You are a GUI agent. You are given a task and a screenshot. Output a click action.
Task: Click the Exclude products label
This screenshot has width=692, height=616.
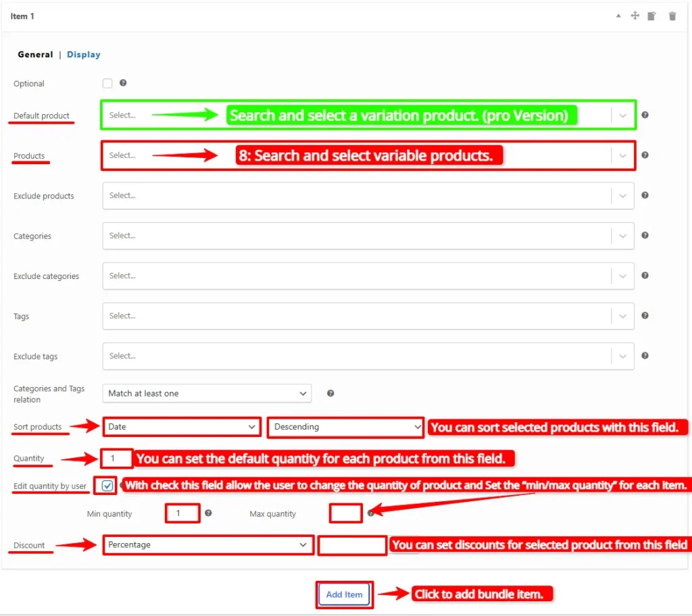[44, 196]
